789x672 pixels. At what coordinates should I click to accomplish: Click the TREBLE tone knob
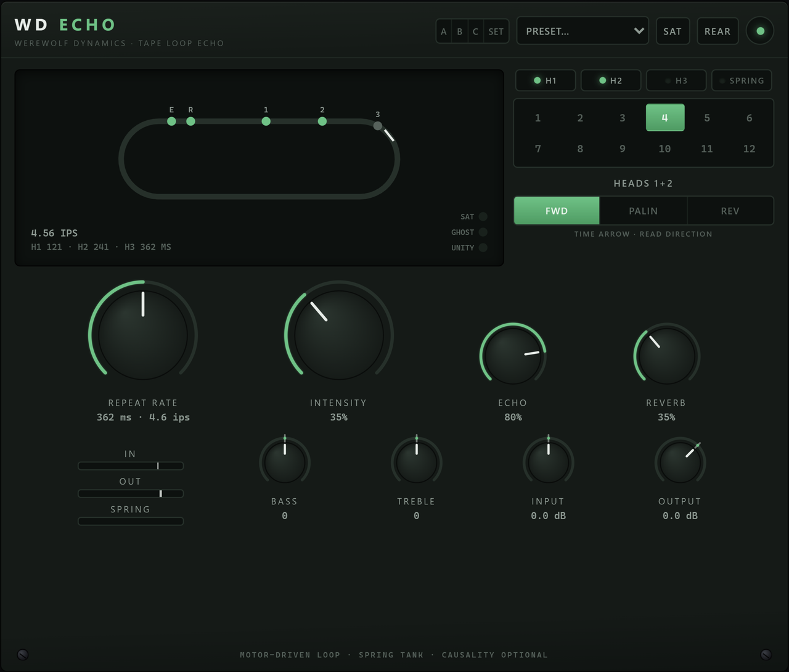[417, 462]
